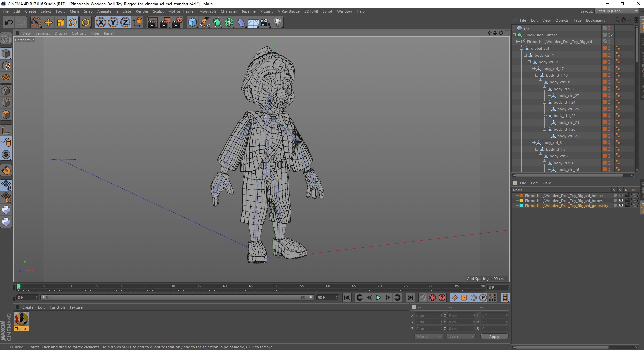Collapse Subdivision Surface tree node

coord(514,35)
